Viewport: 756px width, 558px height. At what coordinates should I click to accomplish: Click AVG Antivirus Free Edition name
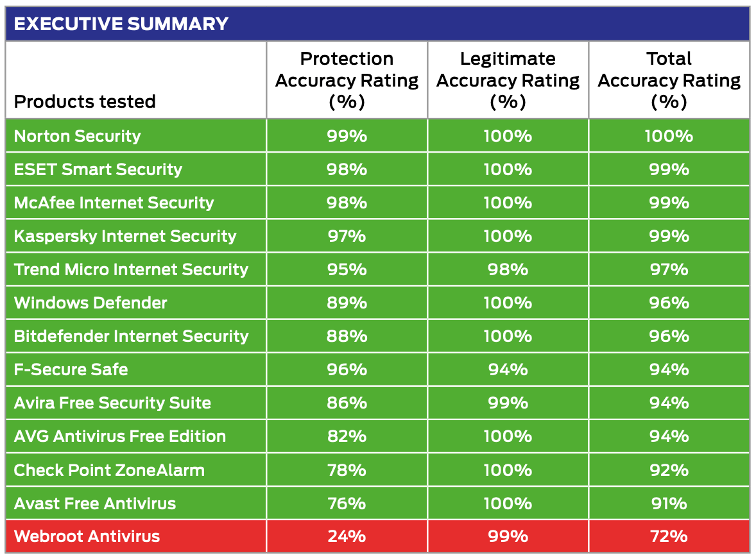pyautogui.click(x=120, y=436)
